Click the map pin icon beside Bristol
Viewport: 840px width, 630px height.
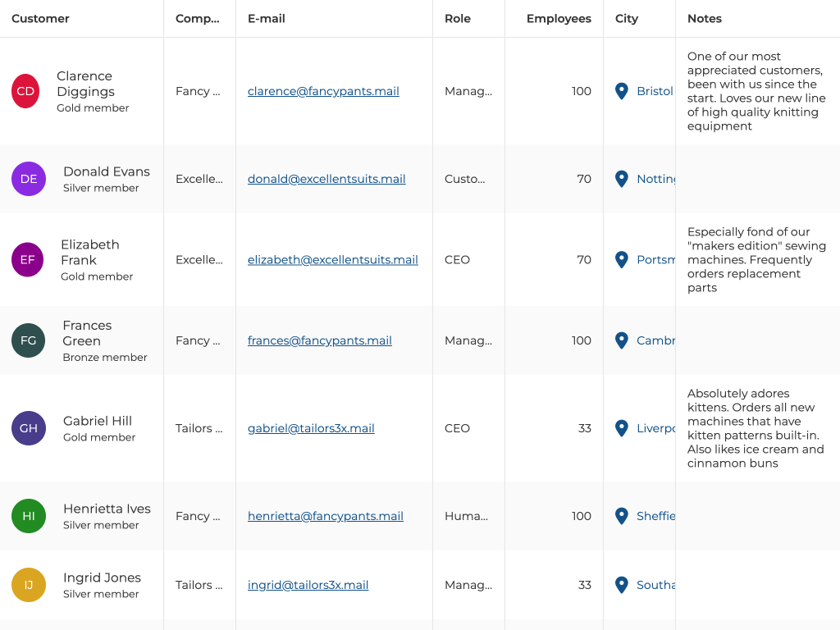pyautogui.click(x=622, y=91)
